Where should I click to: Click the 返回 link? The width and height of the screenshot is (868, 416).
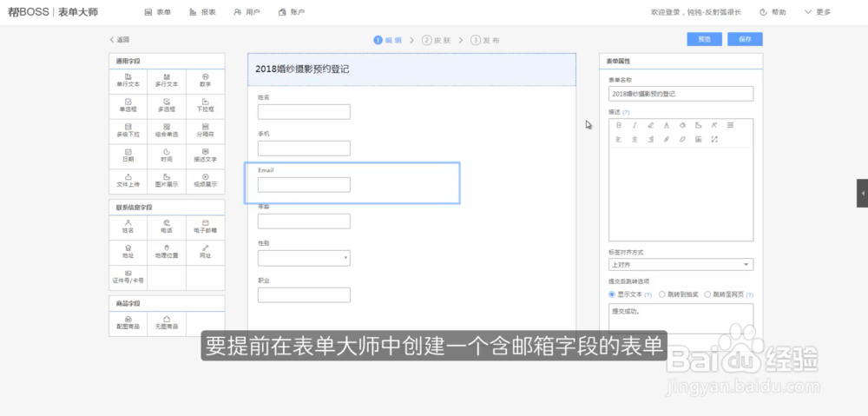point(120,40)
